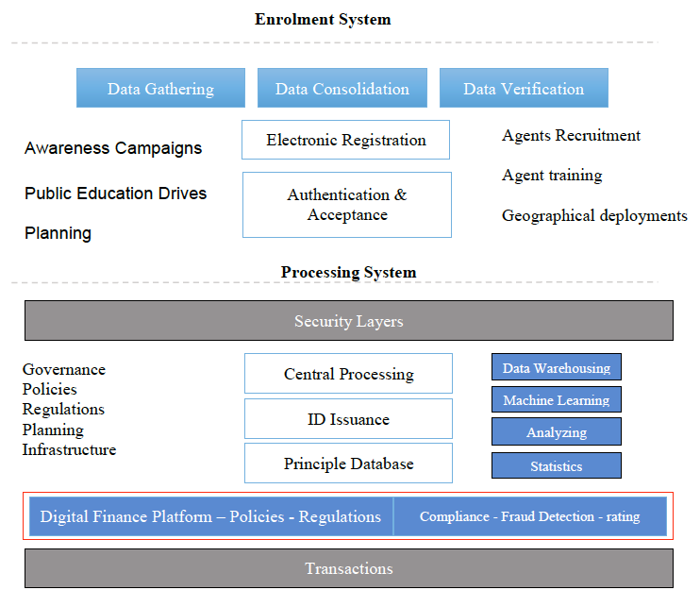Click the Processing System heading
Viewport: 700px width, 607px height.
(x=349, y=272)
